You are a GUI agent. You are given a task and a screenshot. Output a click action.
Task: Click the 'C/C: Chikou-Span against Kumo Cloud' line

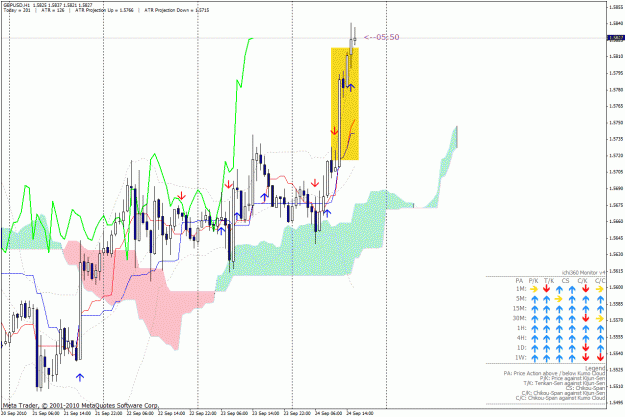(560, 398)
